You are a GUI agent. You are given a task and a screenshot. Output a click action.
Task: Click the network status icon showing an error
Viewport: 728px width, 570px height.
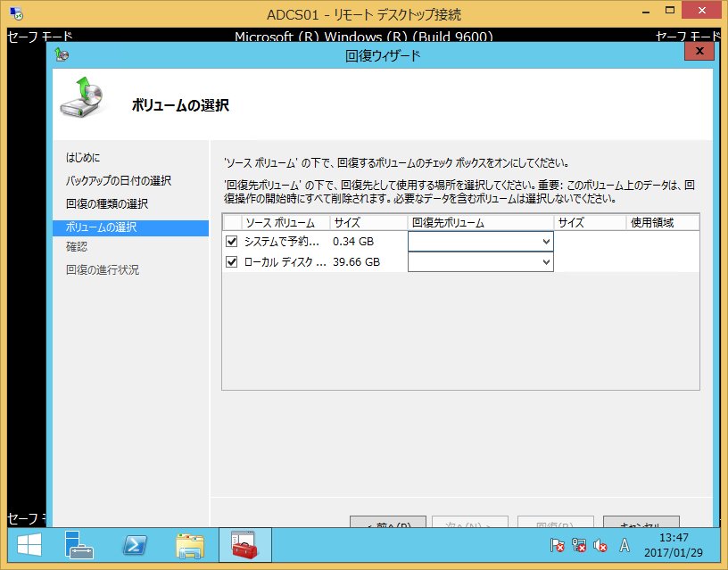point(578,546)
